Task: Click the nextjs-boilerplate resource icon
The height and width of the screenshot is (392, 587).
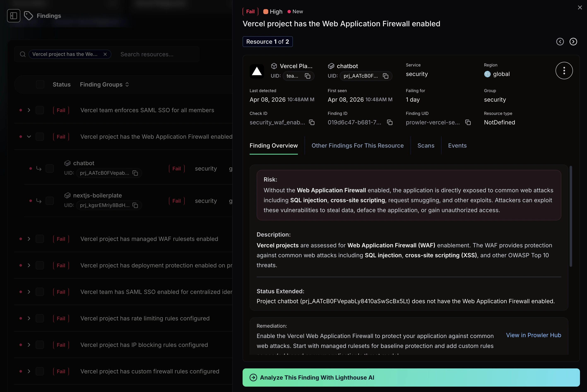Action: point(67,196)
